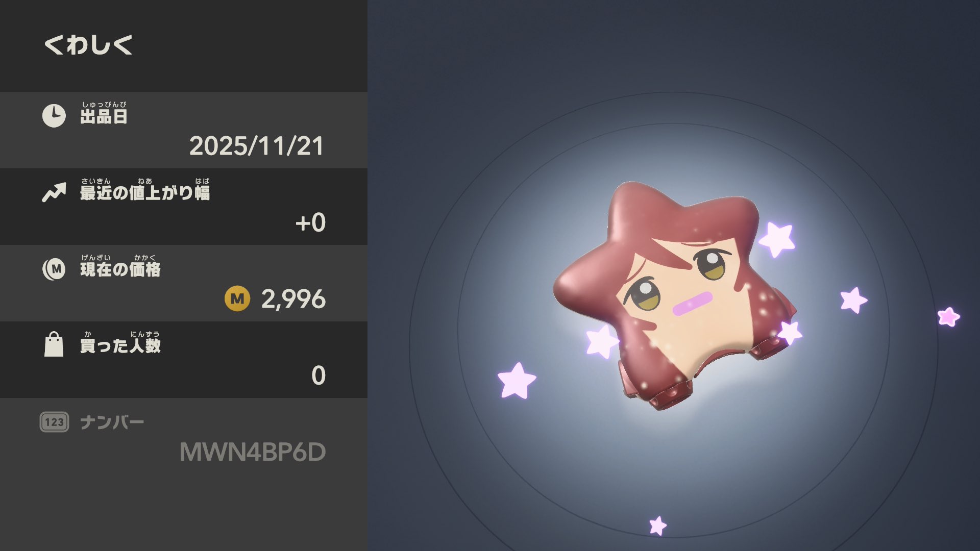Click the pink star at far right edge

[x=949, y=317]
